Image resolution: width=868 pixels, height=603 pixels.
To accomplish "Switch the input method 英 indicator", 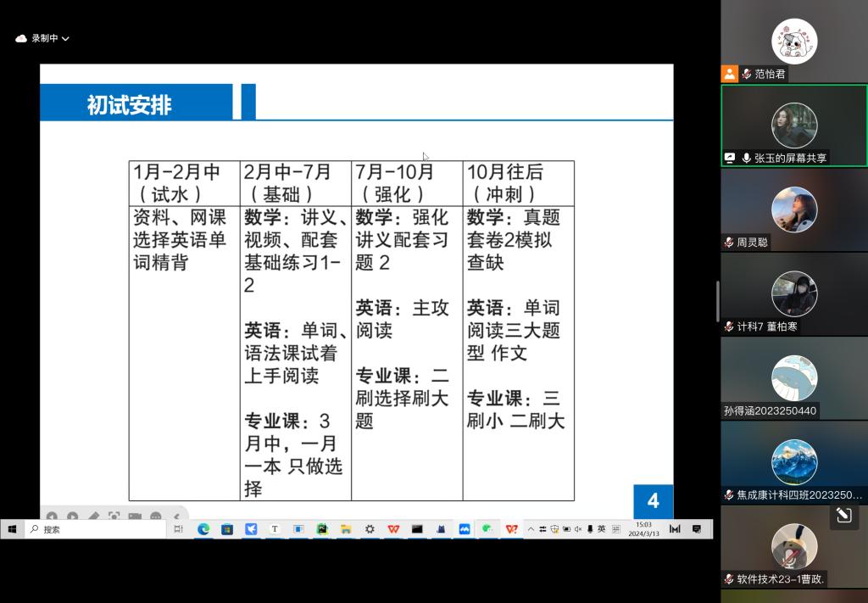I will point(601,529).
